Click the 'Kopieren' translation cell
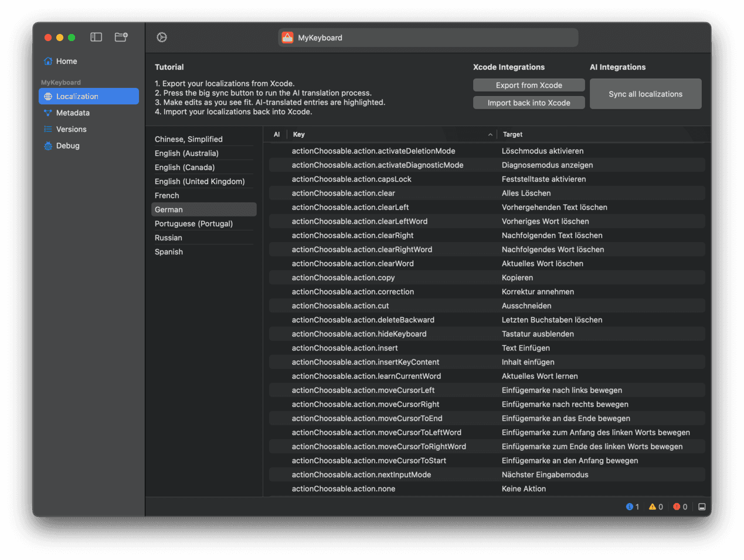The width and height of the screenshot is (744, 560). (x=517, y=277)
